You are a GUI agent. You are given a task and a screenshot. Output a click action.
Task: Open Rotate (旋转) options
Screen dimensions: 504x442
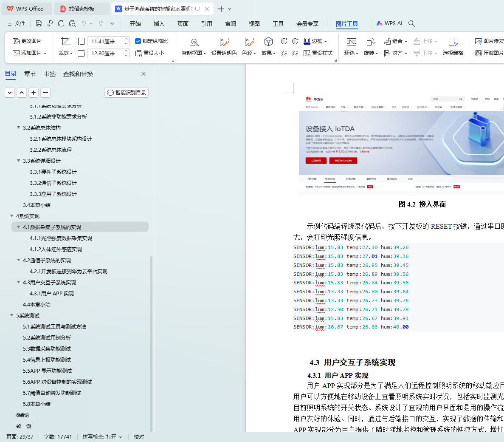(x=371, y=47)
